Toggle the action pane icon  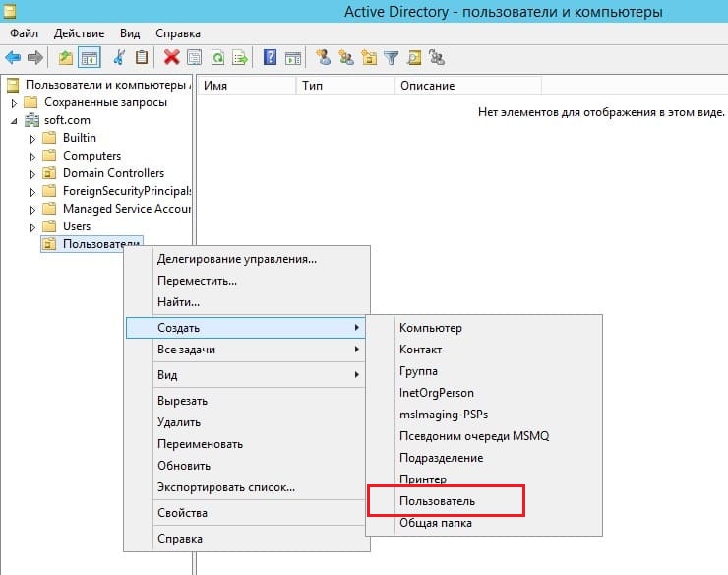[x=293, y=58]
